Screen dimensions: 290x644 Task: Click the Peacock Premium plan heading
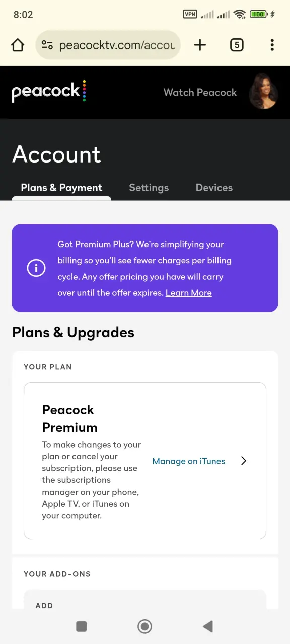click(x=70, y=418)
